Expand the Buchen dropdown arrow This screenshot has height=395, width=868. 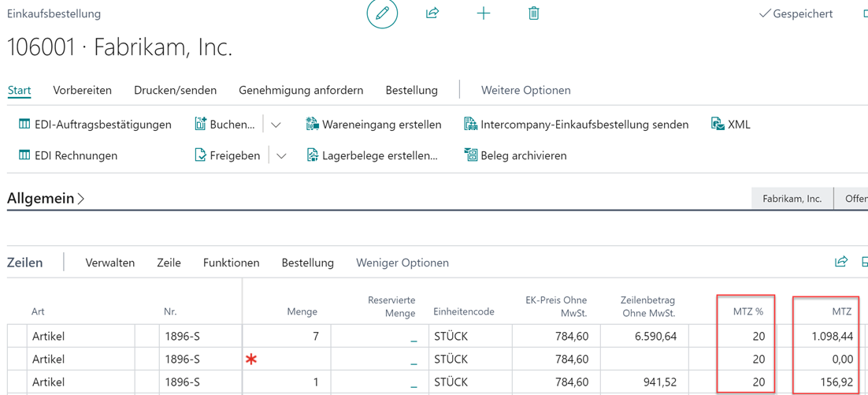tap(276, 125)
